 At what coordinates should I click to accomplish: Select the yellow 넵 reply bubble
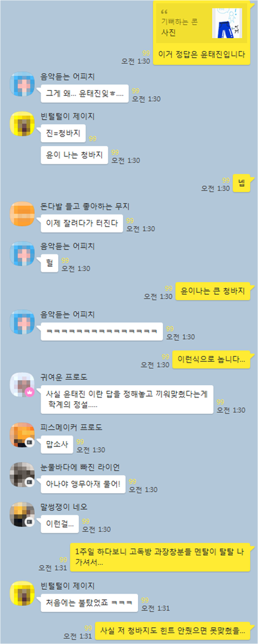coord(241,183)
